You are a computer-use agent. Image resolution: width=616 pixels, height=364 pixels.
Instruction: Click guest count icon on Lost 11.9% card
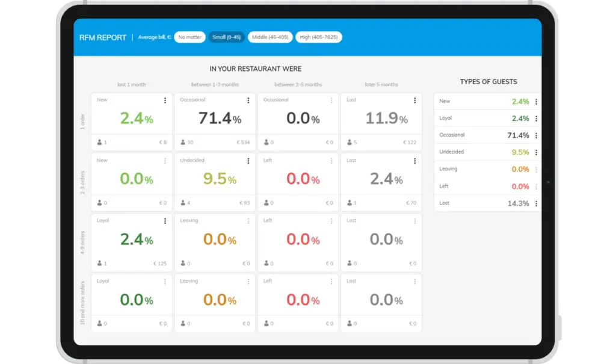click(x=349, y=143)
